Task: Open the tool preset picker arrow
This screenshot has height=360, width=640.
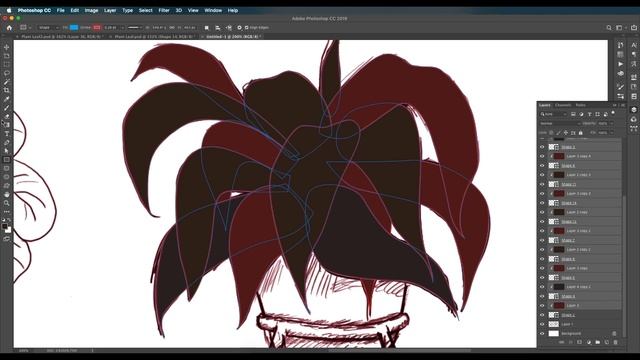Action: tap(30, 28)
